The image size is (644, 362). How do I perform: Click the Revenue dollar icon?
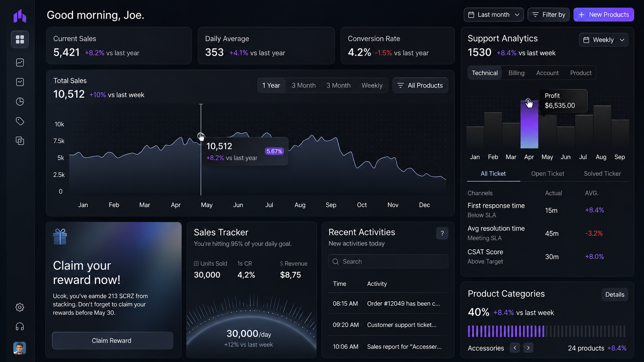[x=282, y=264]
